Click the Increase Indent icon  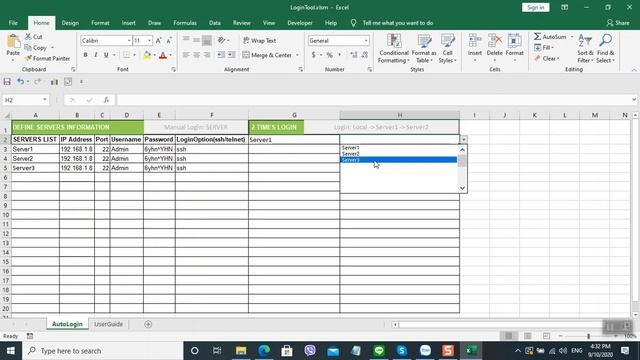coord(231,55)
